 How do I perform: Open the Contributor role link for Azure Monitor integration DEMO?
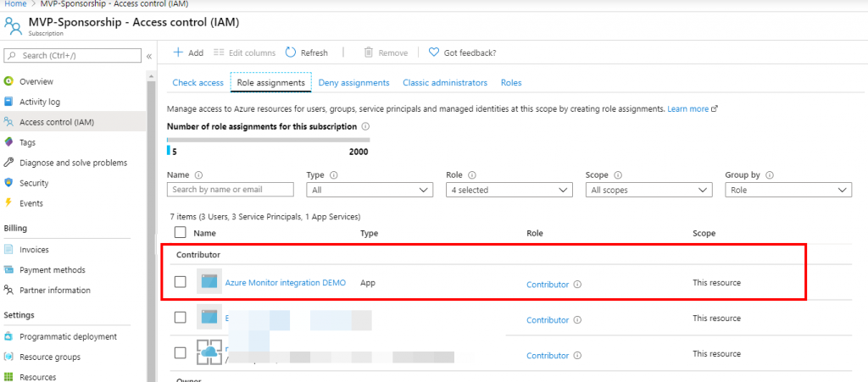point(548,284)
